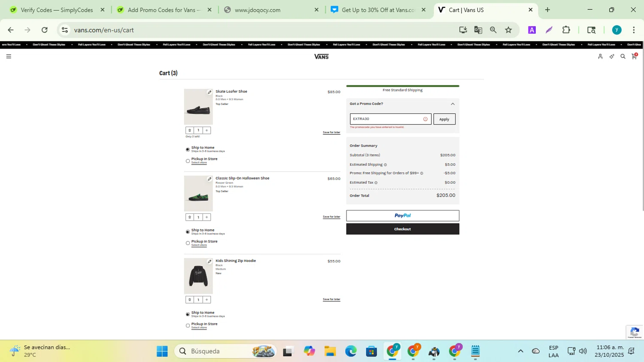Click the Estimated Shipping info icon
Image resolution: width=644 pixels, height=362 pixels.
(x=385, y=164)
